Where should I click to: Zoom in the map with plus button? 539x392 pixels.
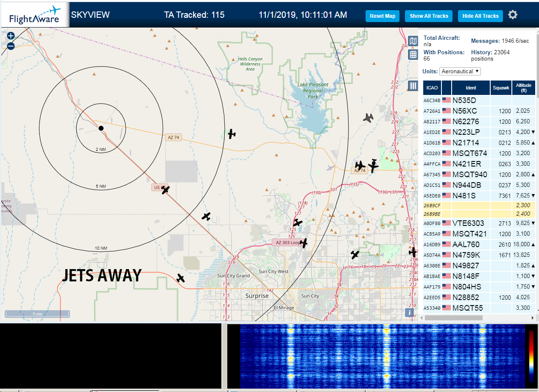11,36
